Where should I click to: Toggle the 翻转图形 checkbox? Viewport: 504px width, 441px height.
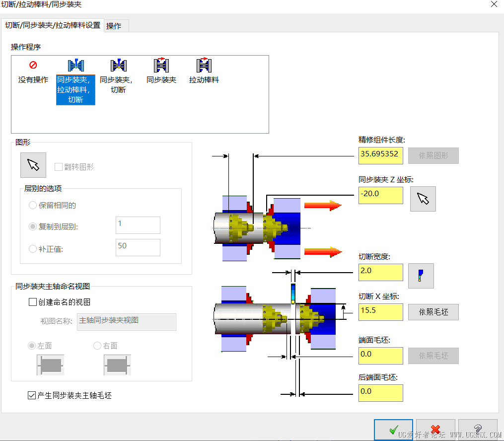59,167
